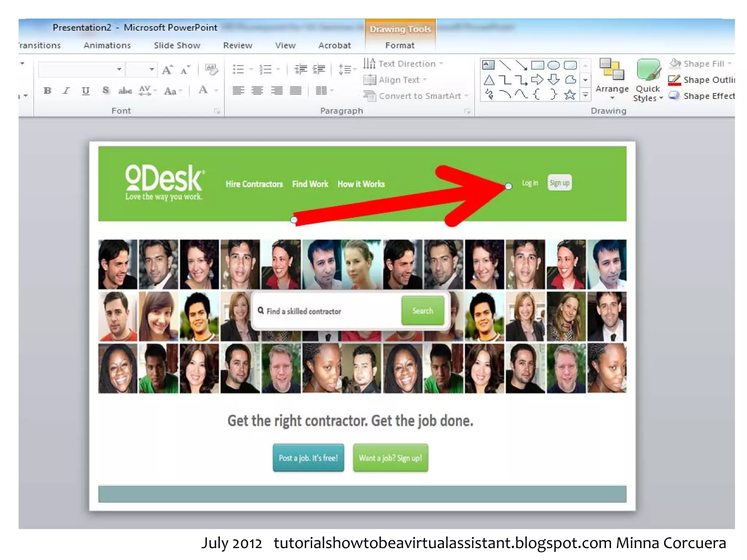Toggle Italic text formatting

(x=66, y=91)
